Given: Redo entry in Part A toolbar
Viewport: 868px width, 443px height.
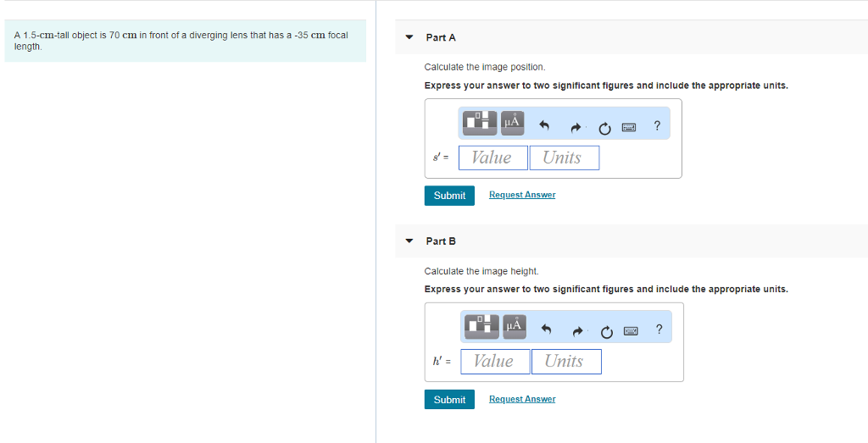Looking at the screenshot, I should tap(576, 128).
